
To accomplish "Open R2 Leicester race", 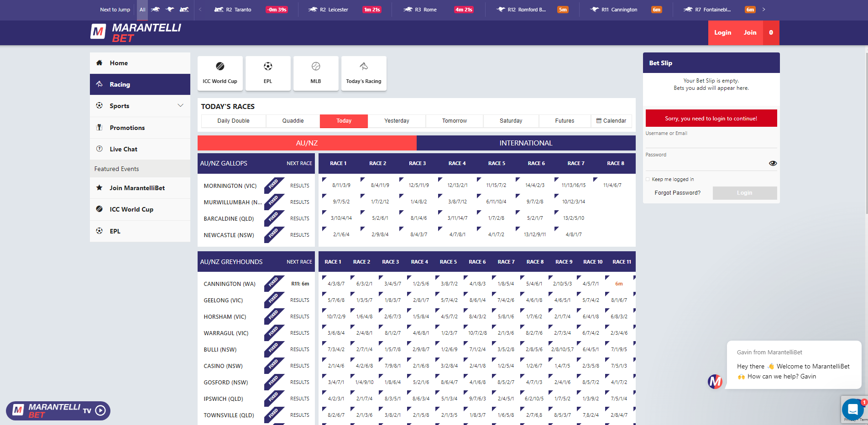I will (x=345, y=10).
